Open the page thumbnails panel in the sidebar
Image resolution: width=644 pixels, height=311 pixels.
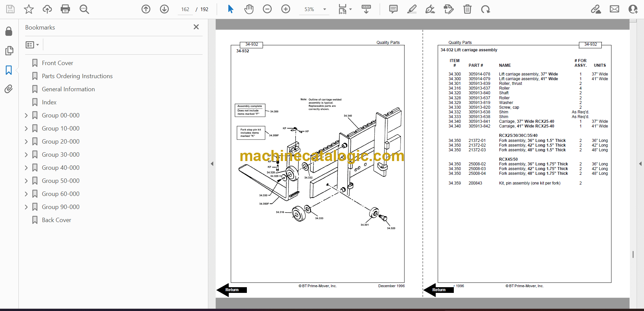point(9,51)
